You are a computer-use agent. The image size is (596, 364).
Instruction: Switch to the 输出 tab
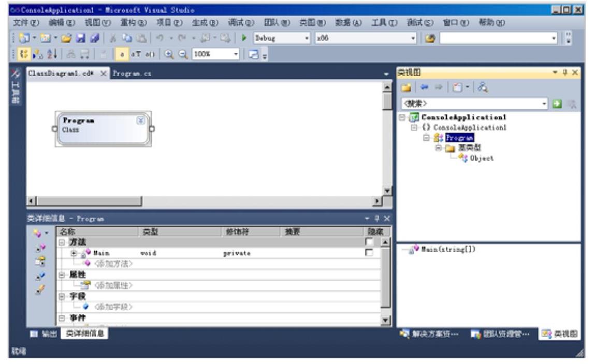pos(45,333)
